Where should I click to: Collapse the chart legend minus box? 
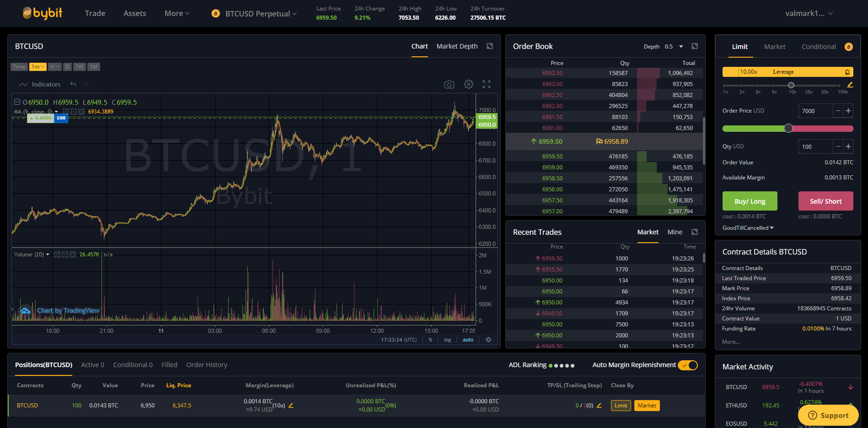(x=17, y=102)
